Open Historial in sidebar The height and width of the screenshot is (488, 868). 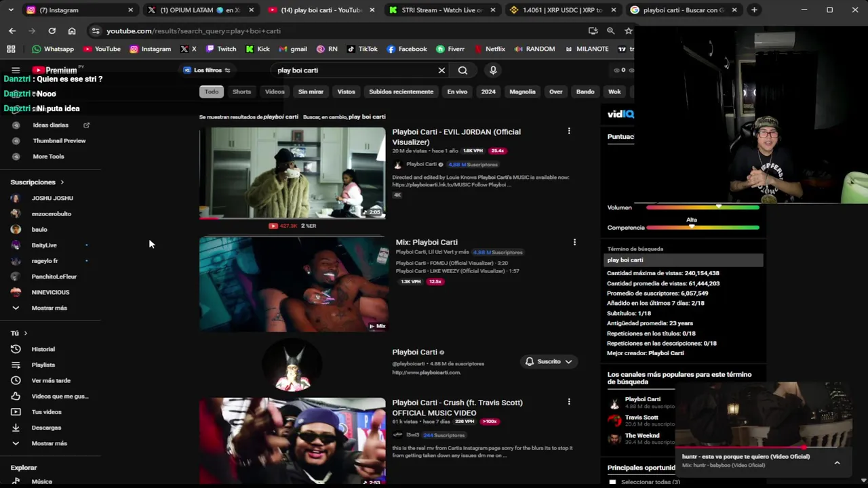[43, 349]
